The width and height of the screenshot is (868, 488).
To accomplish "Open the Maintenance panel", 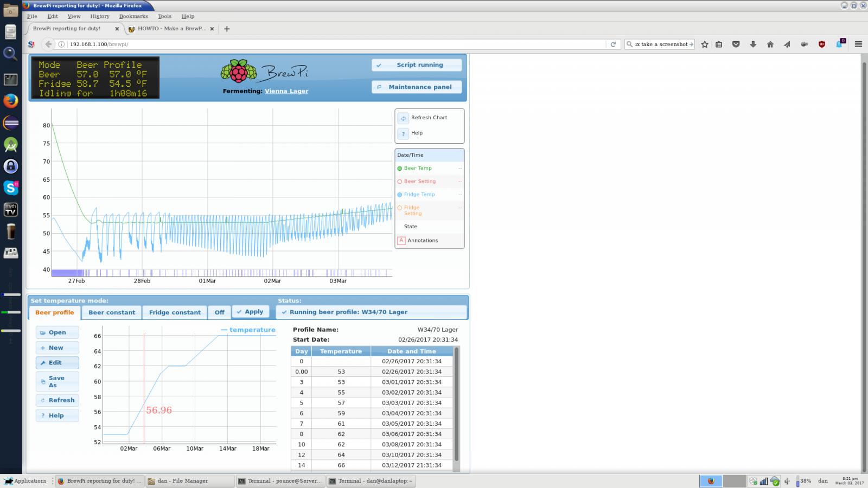I will (x=417, y=87).
